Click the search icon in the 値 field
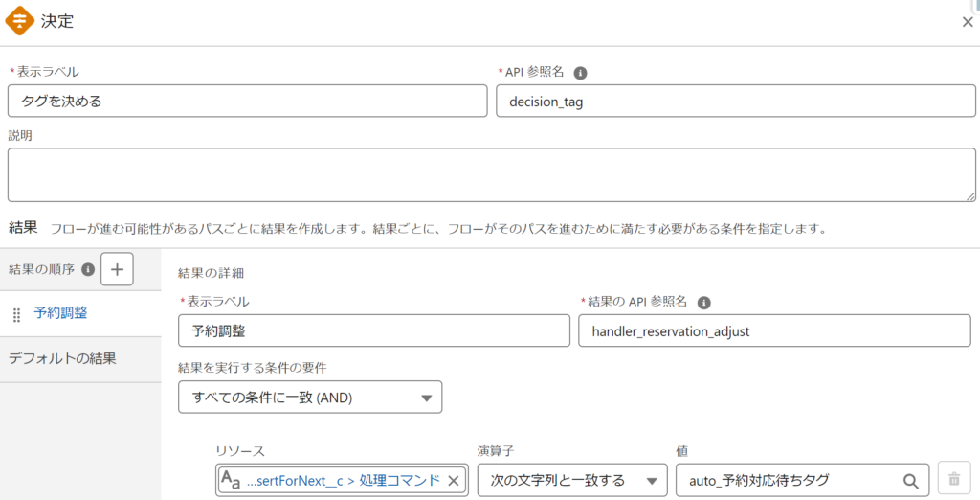This screenshot has height=500, width=980. pyautogui.click(x=910, y=480)
